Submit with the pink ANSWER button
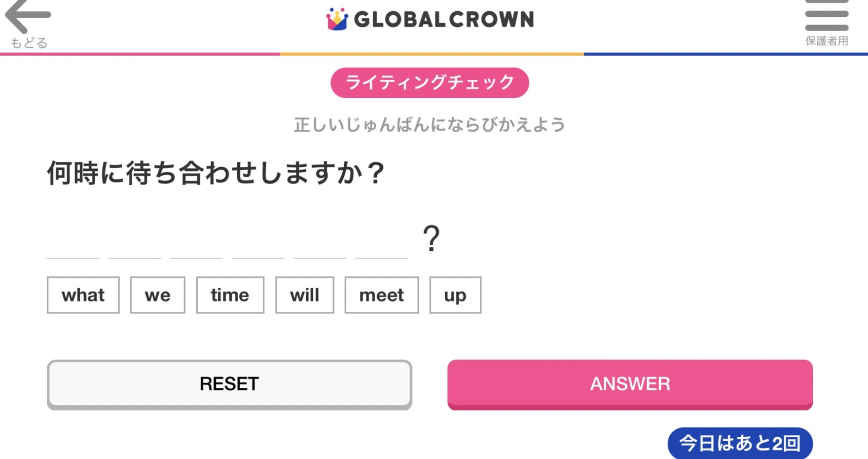The image size is (868, 459). [x=630, y=384]
